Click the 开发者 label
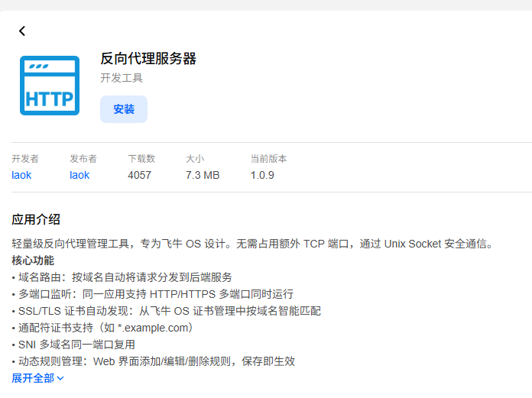The image size is (532, 398). pyautogui.click(x=25, y=158)
